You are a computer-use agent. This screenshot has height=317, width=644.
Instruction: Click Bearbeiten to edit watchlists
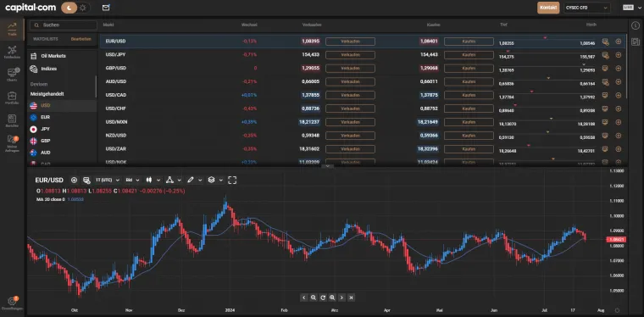[80, 39]
